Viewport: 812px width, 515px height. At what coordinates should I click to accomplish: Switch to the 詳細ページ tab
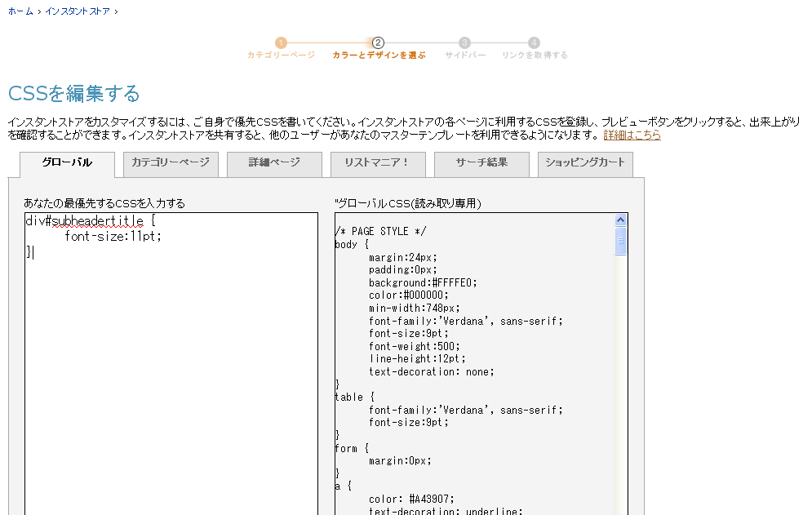tap(274, 163)
